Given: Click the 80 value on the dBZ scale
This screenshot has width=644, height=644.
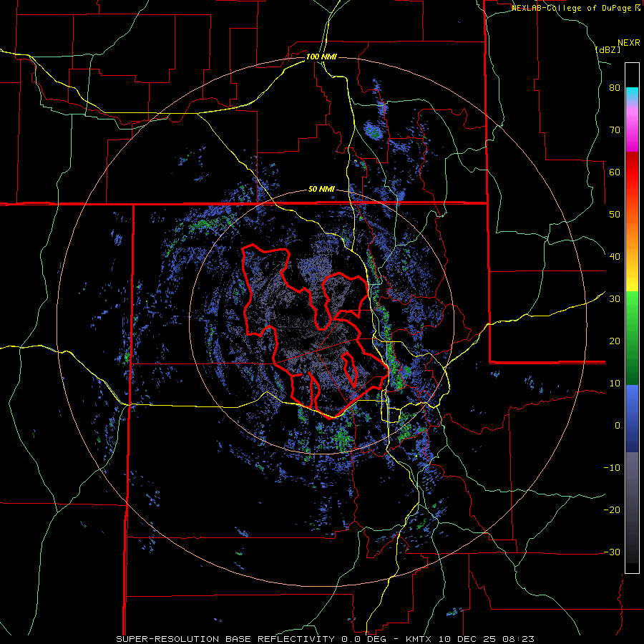Looking at the screenshot, I should click(x=615, y=88).
